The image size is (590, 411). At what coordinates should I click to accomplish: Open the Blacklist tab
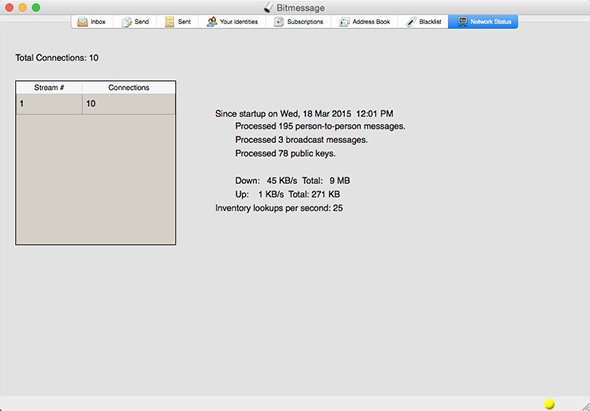pos(423,22)
